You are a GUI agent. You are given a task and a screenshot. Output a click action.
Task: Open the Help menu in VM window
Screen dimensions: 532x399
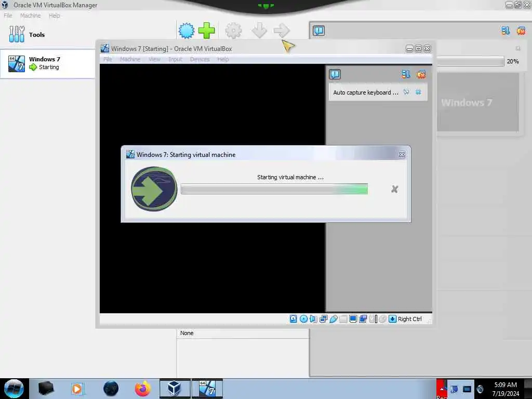(x=223, y=59)
